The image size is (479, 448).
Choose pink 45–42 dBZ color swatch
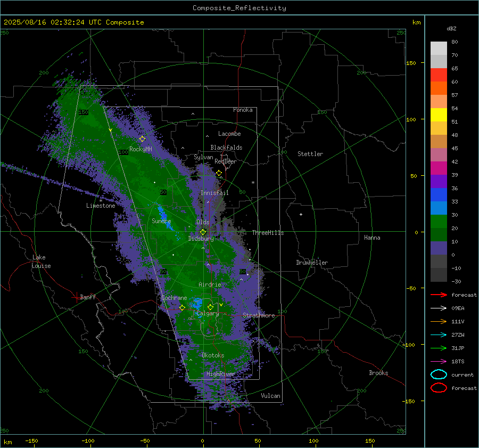439,155
